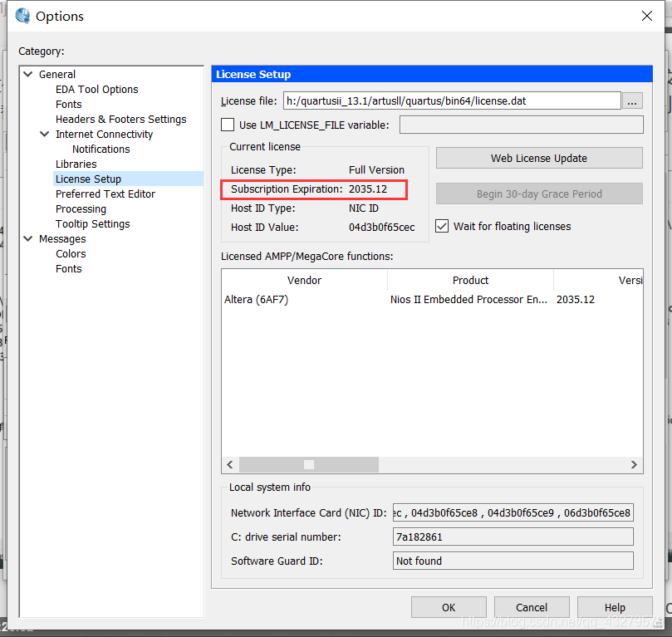Open Colors under Messages
The height and width of the screenshot is (637, 672).
(71, 254)
